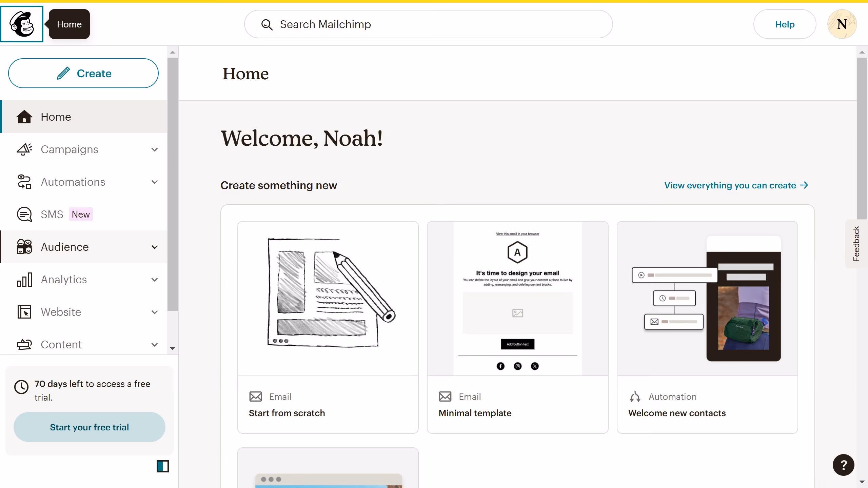Click the partially visible fourth card thumbnail
Screen dimensions: 868x488
pyautogui.click(x=328, y=468)
